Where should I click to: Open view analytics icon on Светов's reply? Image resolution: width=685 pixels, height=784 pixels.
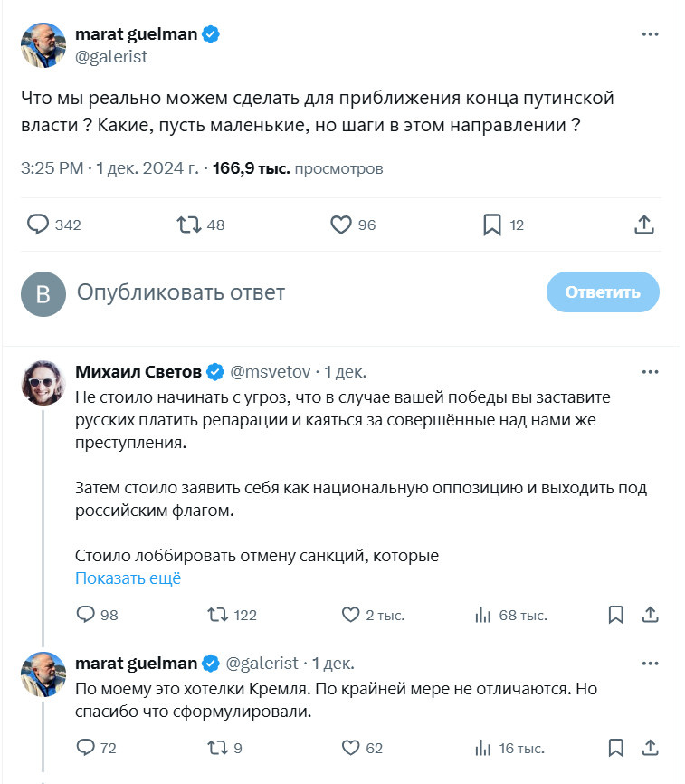[482, 615]
